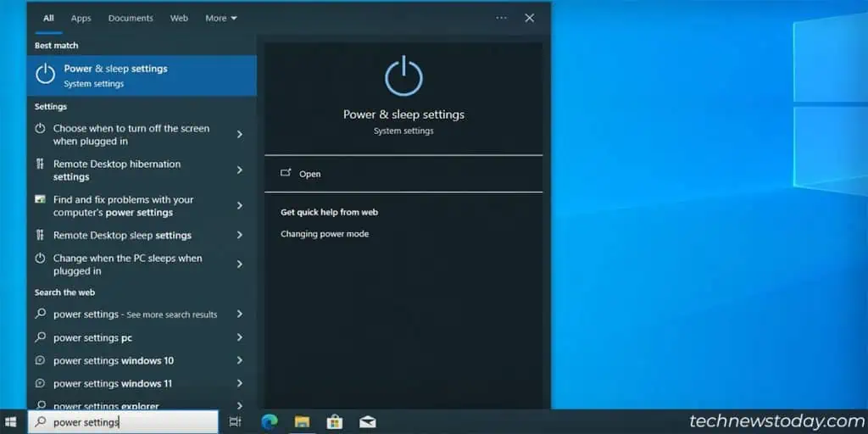868x434 pixels.
Task: Click the icon beside power settings windows 11
Action: 40,383
